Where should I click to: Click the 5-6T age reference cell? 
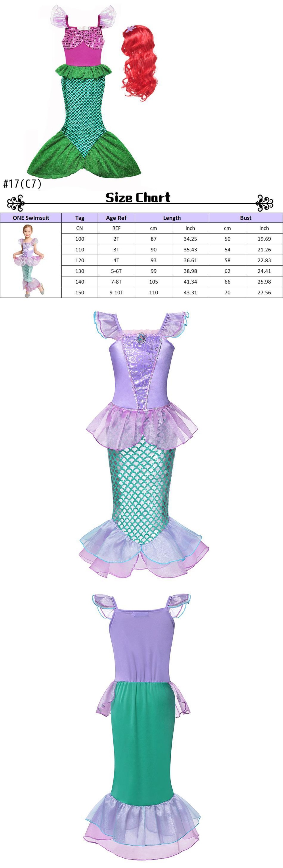pyautogui.click(x=116, y=271)
